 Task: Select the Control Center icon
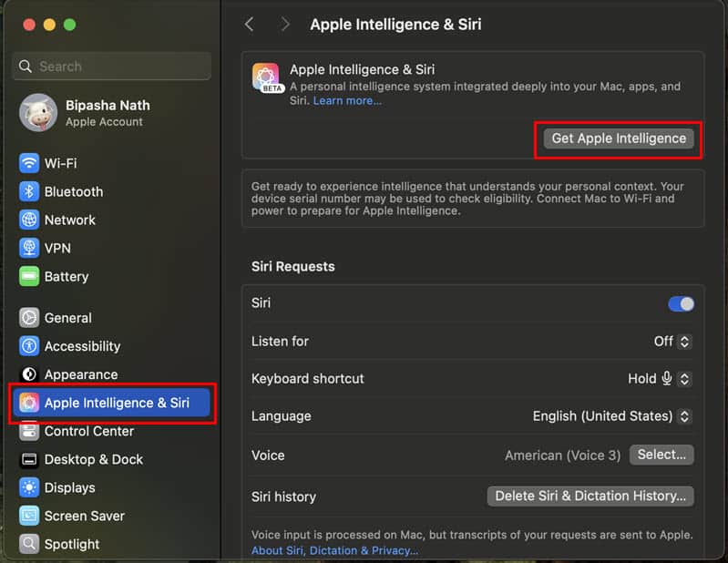click(29, 431)
